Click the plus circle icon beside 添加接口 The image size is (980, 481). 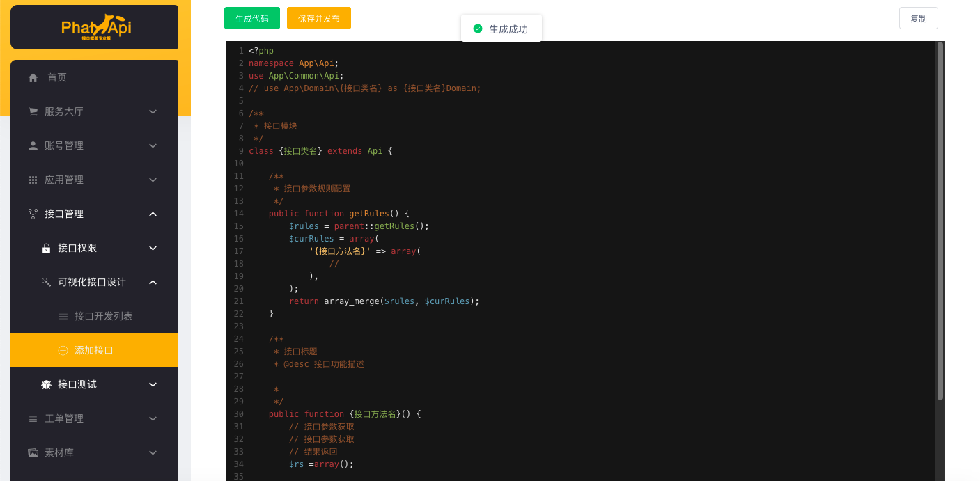point(63,350)
